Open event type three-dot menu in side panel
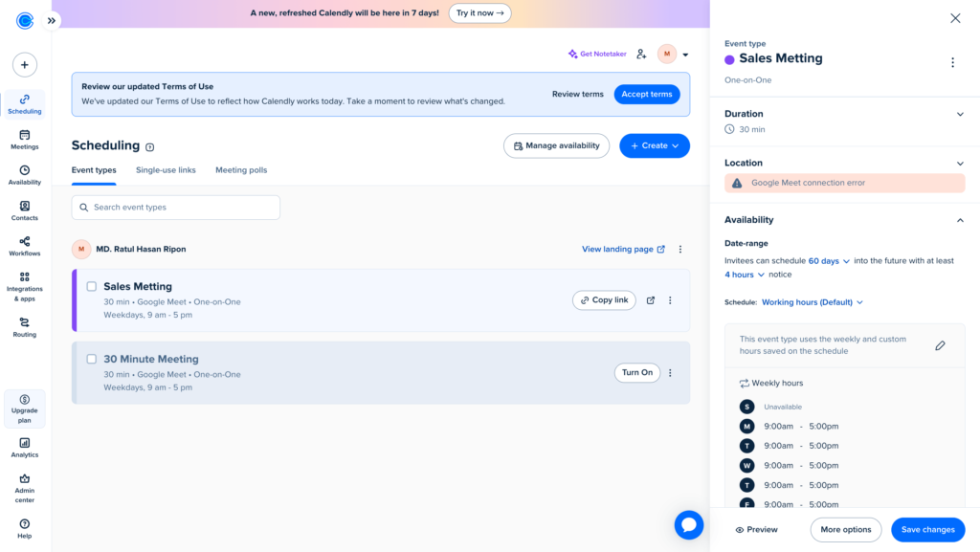The width and height of the screenshot is (980, 552). click(952, 62)
